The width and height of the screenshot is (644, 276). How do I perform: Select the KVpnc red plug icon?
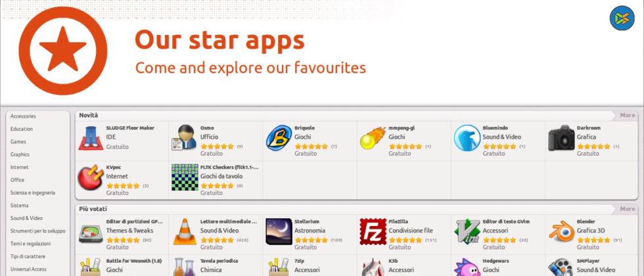[x=91, y=177]
